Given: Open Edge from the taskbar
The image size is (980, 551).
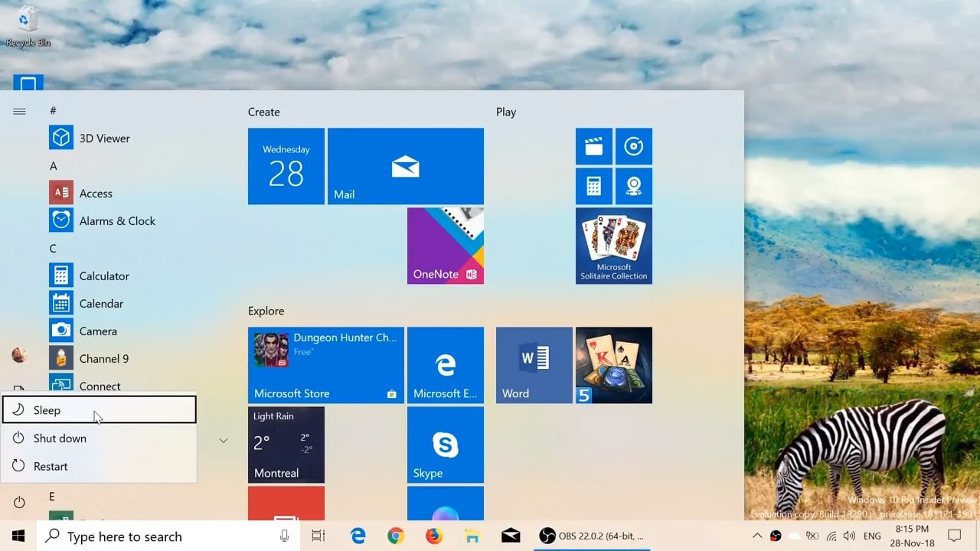Looking at the screenshot, I should tap(358, 536).
